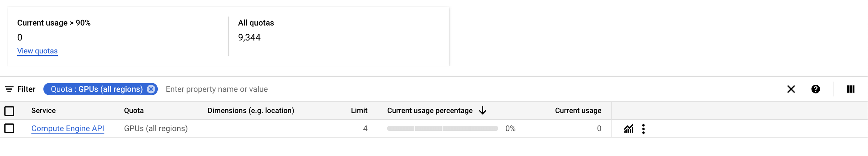Show usage chart for GPUs quota
Screen dimensions: 868x156
tap(629, 129)
